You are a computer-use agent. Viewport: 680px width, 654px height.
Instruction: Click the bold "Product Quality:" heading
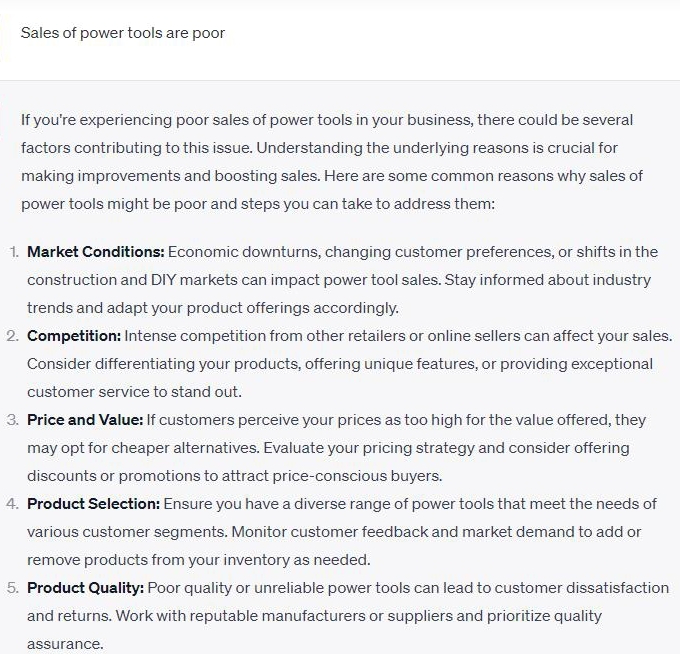click(x=86, y=588)
